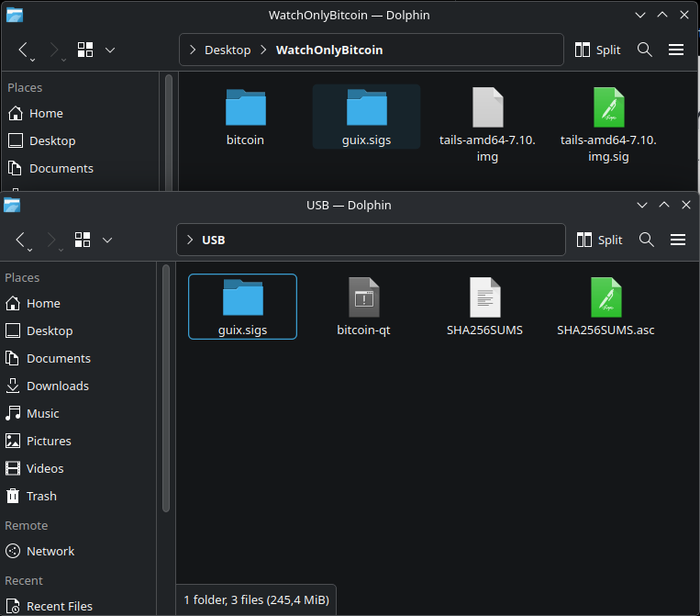The height and width of the screenshot is (616, 700).
Task: Select the SHA256SUMS.asc signature file
Action: click(x=606, y=307)
